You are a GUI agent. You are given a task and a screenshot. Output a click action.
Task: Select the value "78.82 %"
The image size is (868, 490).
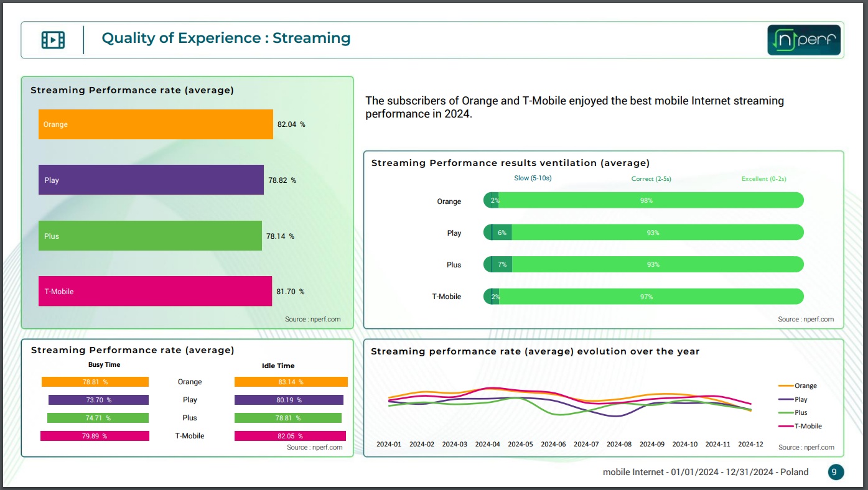click(282, 180)
